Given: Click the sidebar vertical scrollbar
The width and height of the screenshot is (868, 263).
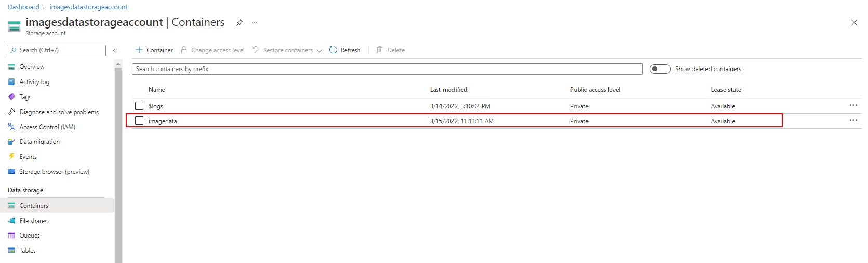Looking at the screenshot, I should pyautogui.click(x=118, y=165).
